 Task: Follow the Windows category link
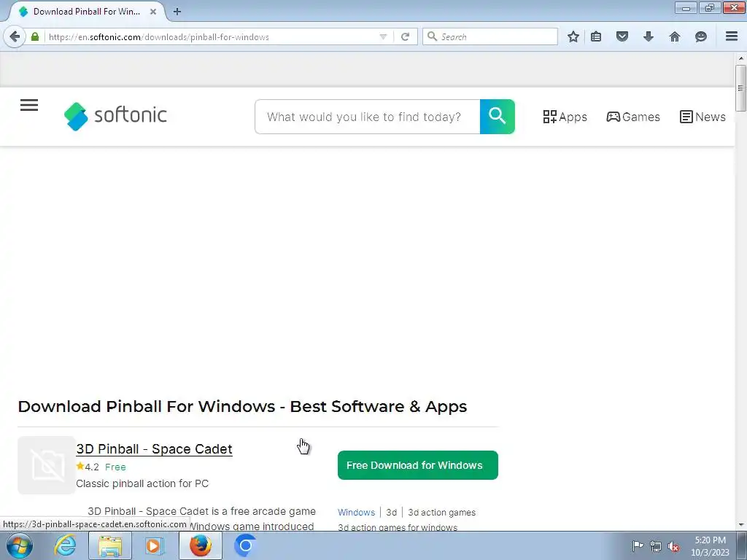tap(356, 513)
